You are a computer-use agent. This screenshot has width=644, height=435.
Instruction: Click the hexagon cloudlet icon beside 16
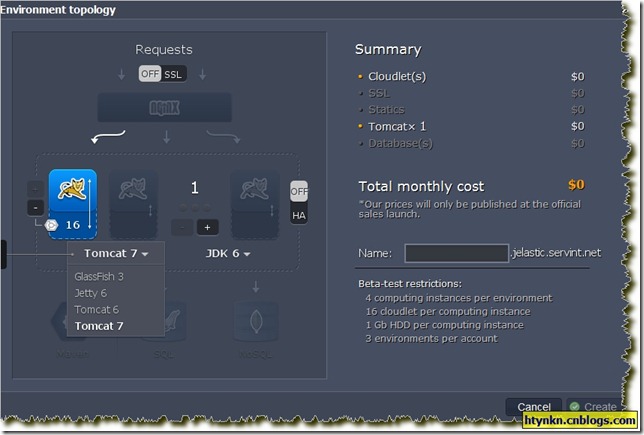(x=51, y=225)
